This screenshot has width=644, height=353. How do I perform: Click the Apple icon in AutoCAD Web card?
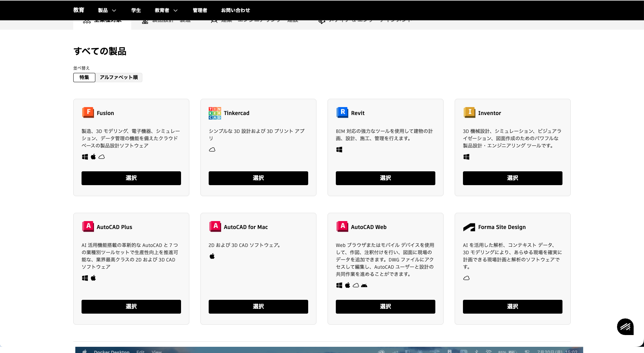coord(348,285)
